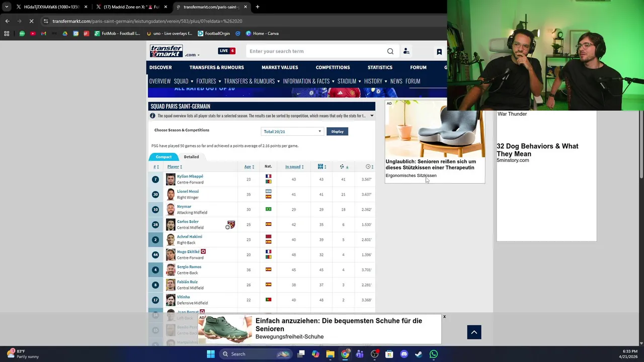Select the Compact tab
Image resolution: width=644 pixels, height=362 pixels.
pyautogui.click(x=164, y=157)
